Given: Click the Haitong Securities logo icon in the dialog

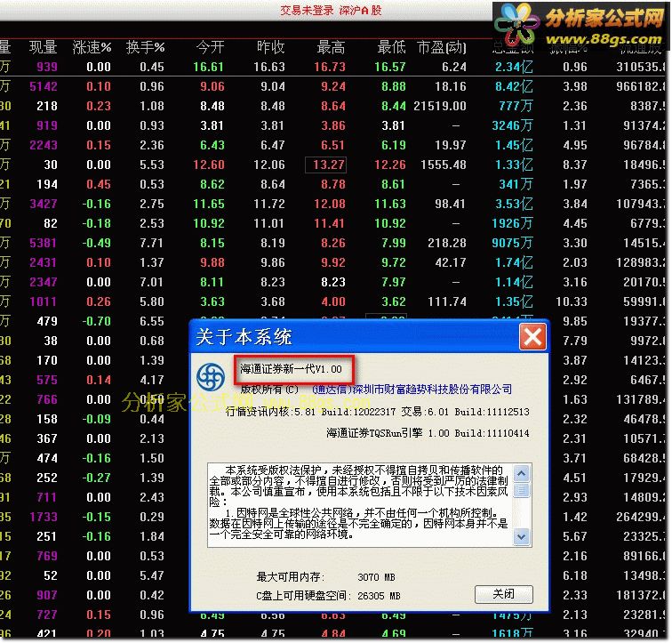Looking at the screenshot, I should (211, 376).
